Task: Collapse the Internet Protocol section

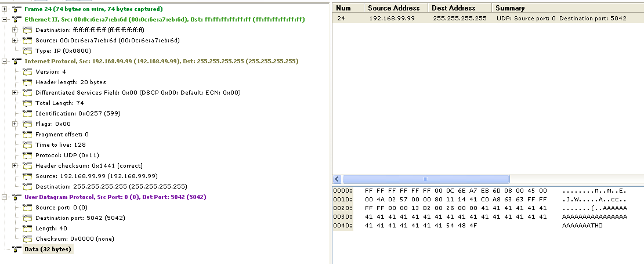Action: tap(5, 61)
